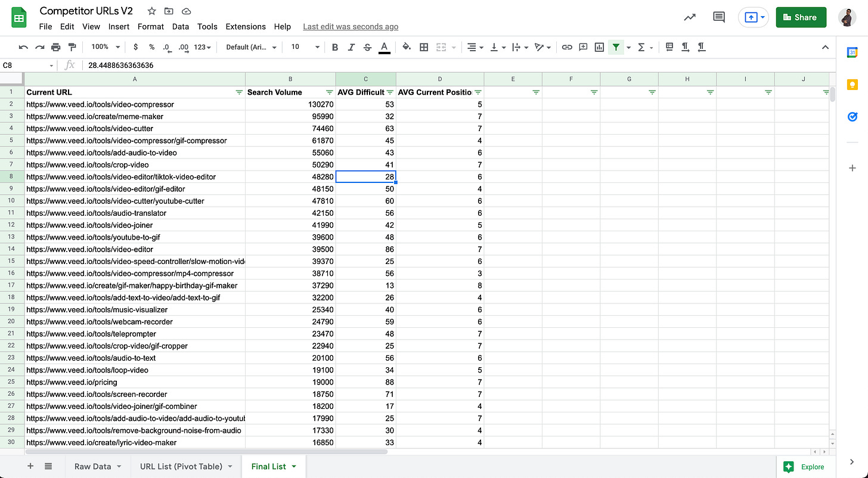
Task: Open text rotation dropdown
Action: coord(542,47)
